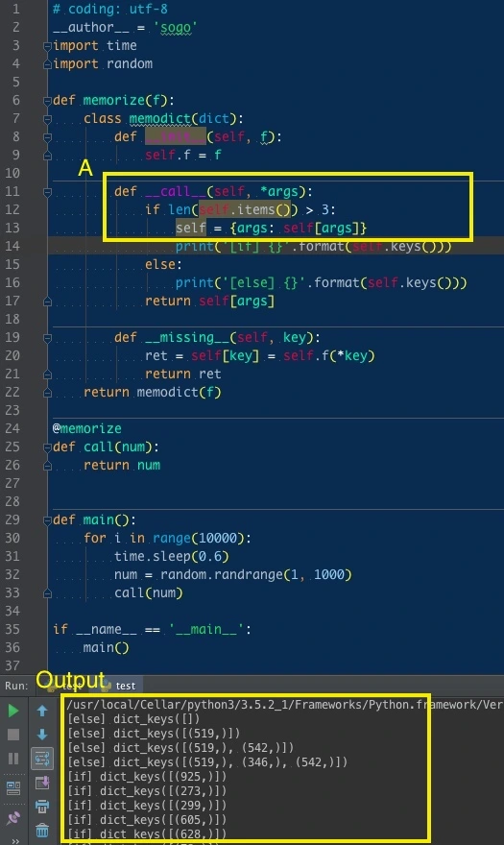Collapse the __init__ method at line 8

[47, 137]
